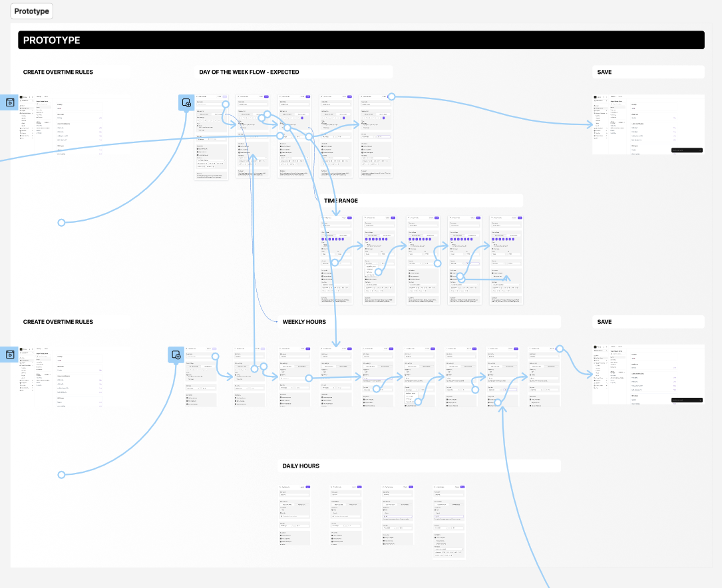Select third frame in Weekly Hours row
722x588 pixels.
(x=295, y=377)
